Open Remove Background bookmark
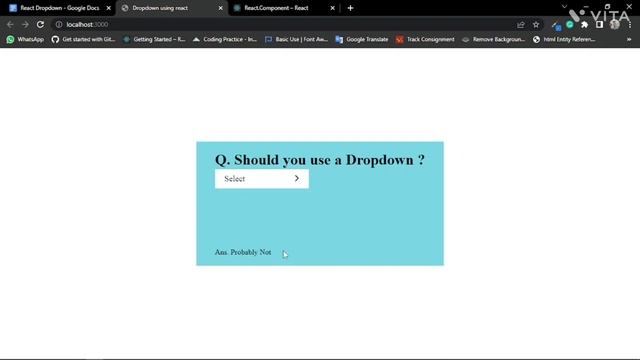640x360 pixels. [x=494, y=39]
